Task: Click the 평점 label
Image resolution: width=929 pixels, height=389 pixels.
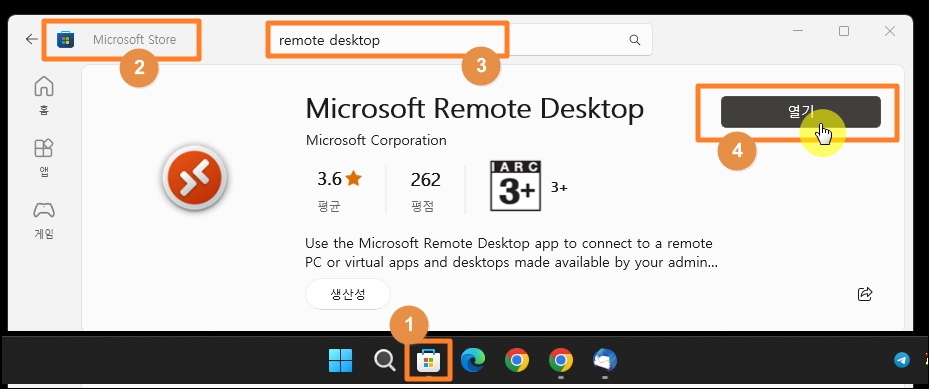Action: [x=422, y=206]
